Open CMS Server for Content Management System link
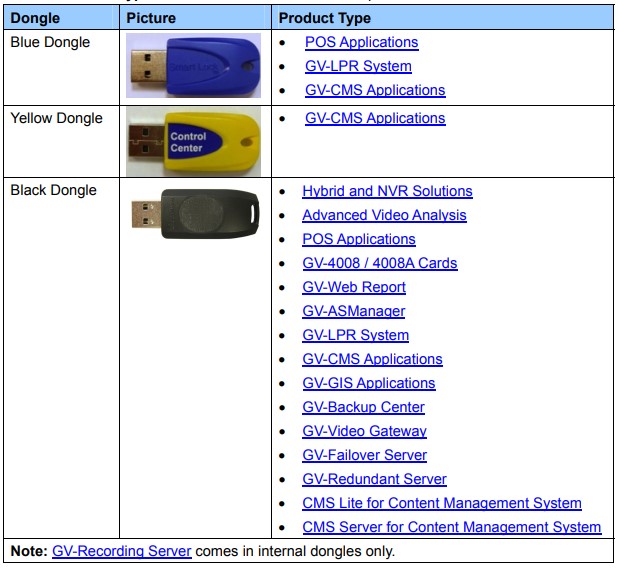The height and width of the screenshot is (568, 618). (x=452, y=527)
